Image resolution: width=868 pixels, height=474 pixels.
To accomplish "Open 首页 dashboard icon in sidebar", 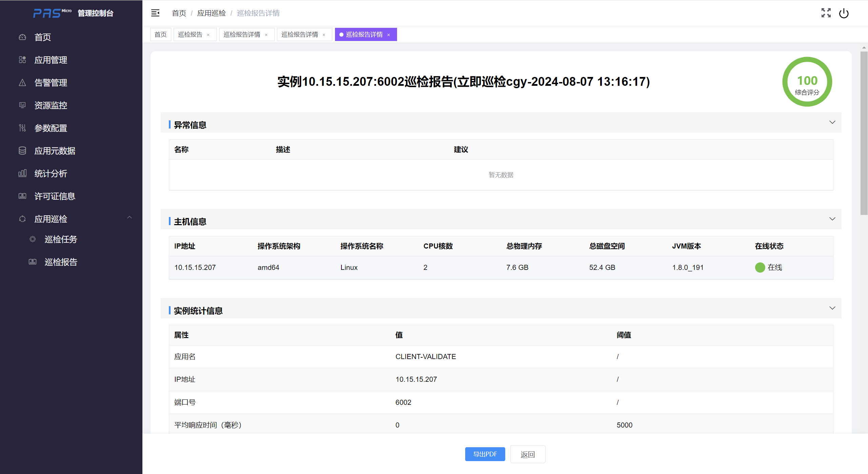I will [x=22, y=37].
